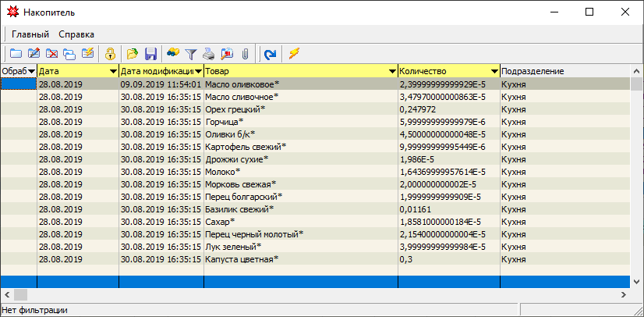Open the Справка menu

[76, 34]
